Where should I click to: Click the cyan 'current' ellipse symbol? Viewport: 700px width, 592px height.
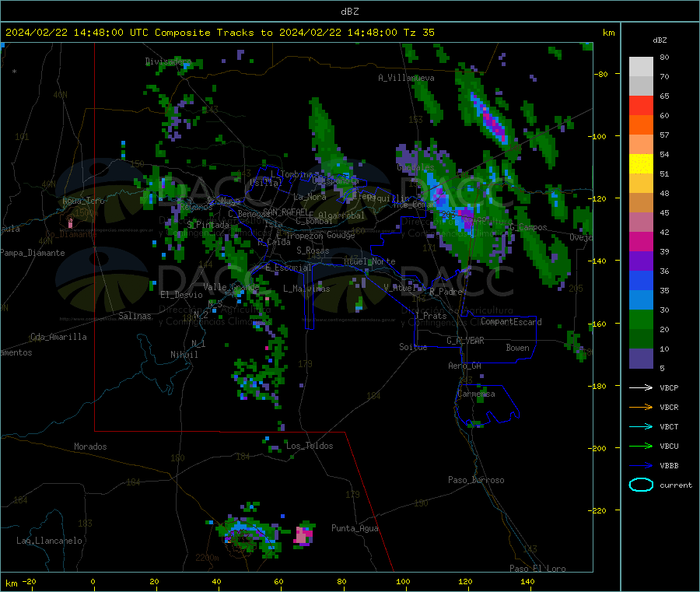[641, 485]
